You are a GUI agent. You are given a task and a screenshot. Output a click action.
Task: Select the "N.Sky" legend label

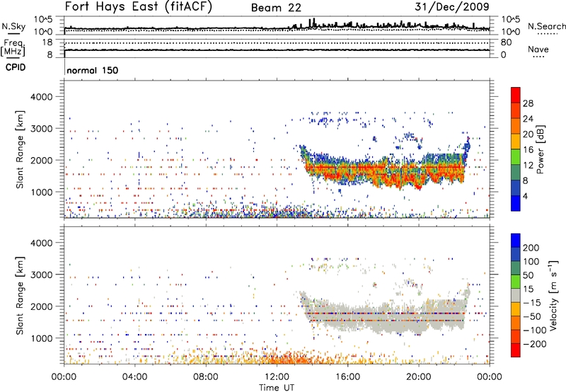[13, 27]
